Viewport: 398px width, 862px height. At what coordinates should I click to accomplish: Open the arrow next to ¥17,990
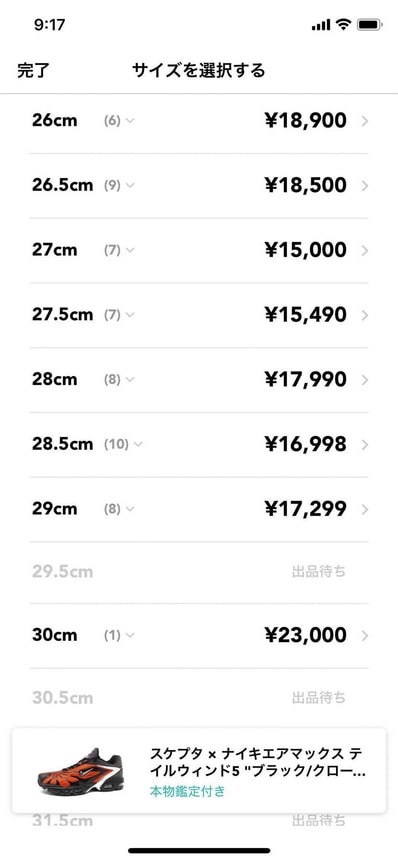pyautogui.click(x=365, y=380)
